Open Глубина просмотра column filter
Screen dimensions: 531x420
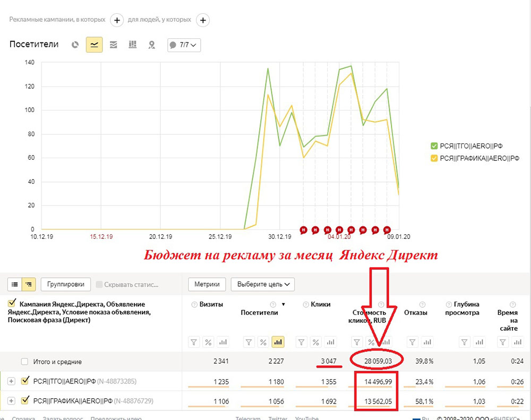click(465, 342)
